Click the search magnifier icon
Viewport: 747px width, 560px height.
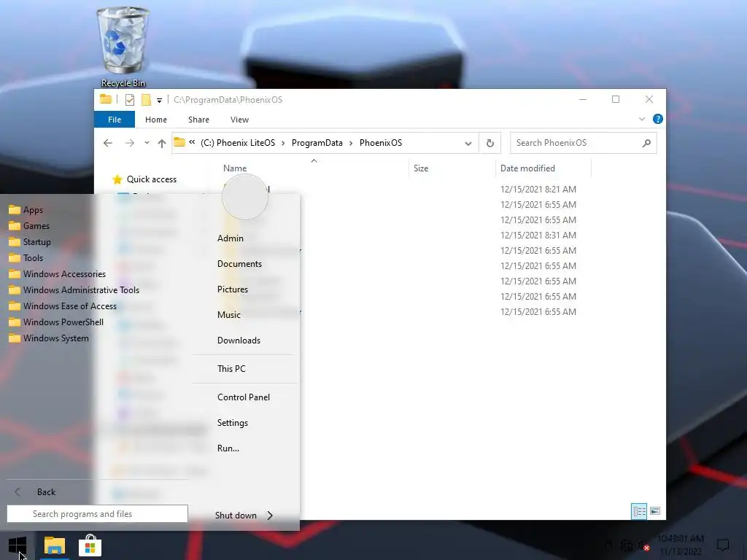click(646, 143)
